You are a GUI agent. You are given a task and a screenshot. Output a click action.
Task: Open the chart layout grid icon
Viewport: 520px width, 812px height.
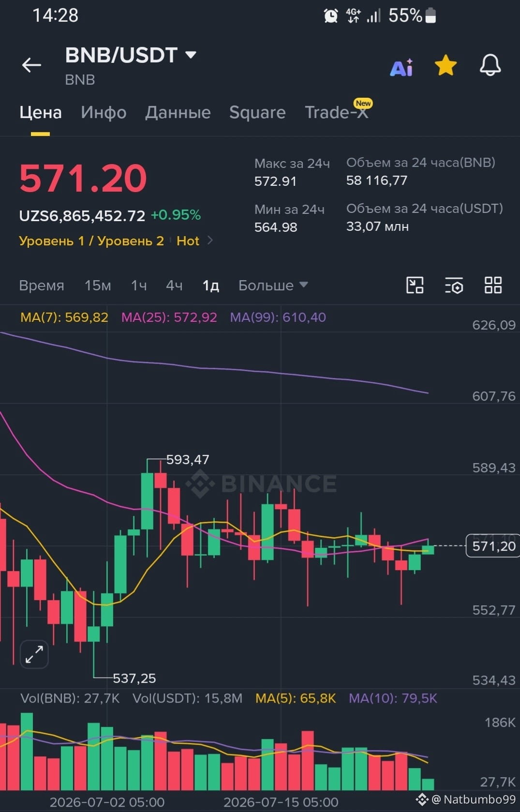493,285
